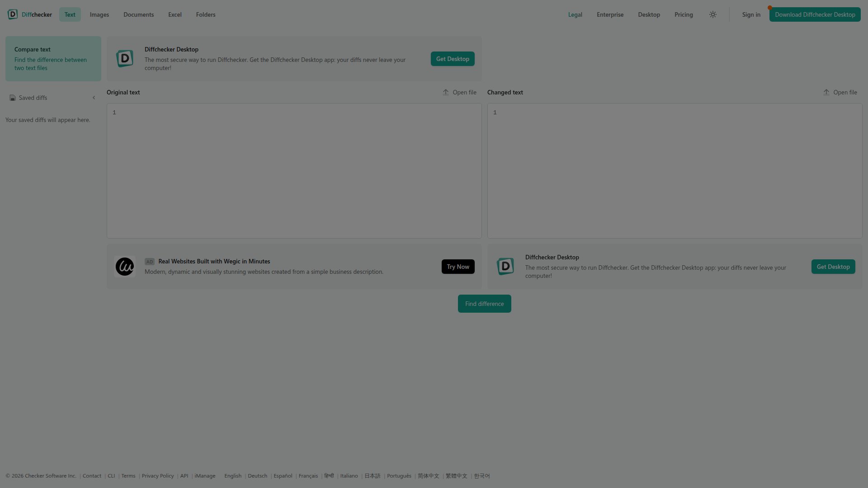
Task: Click the upload arrow icon for Original text
Action: 446,92
